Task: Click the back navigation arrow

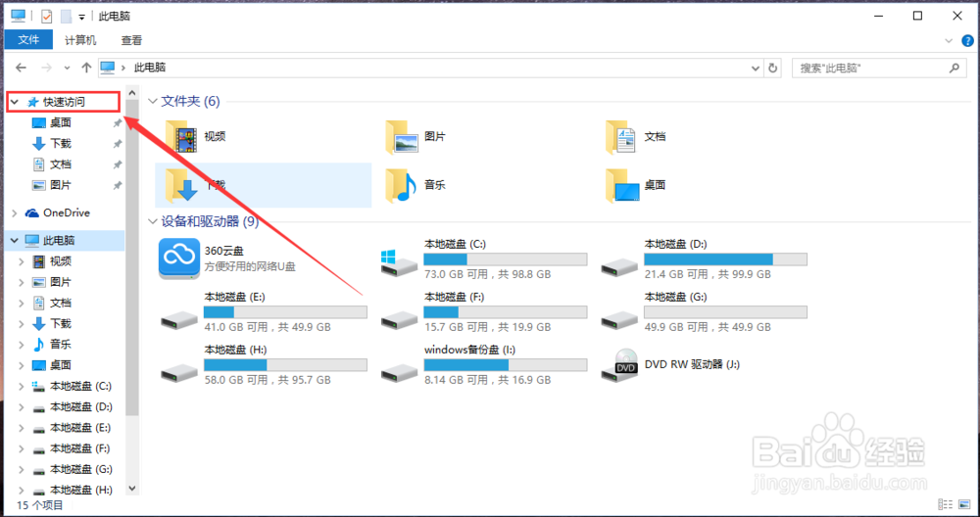Action: (x=21, y=69)
